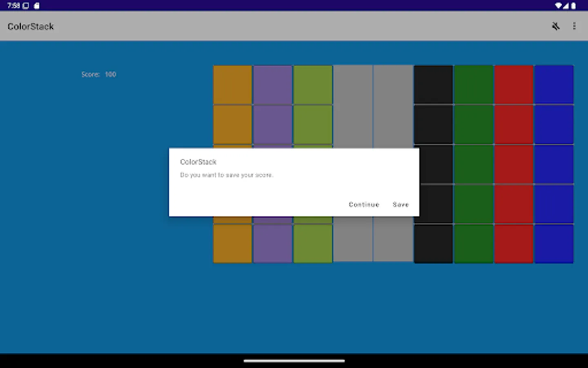588x368 pixels.
Task: Tap the navigation gesture bar at the bottom
Action: click(x=294, y=361)
